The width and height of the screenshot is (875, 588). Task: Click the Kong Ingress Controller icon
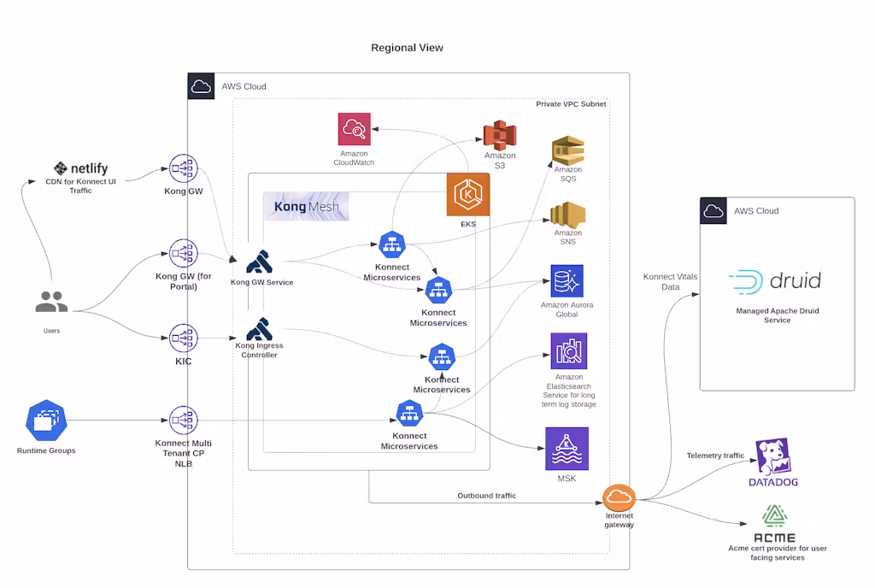[259, 328]
